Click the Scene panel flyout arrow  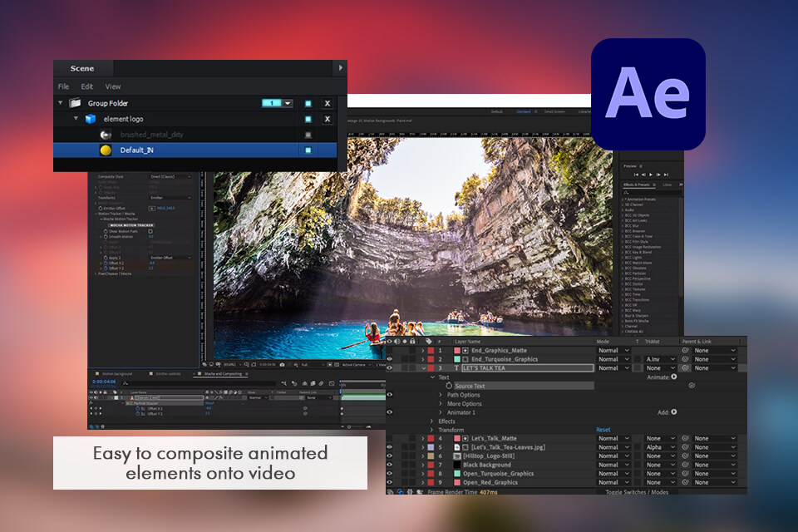(341, 67)
